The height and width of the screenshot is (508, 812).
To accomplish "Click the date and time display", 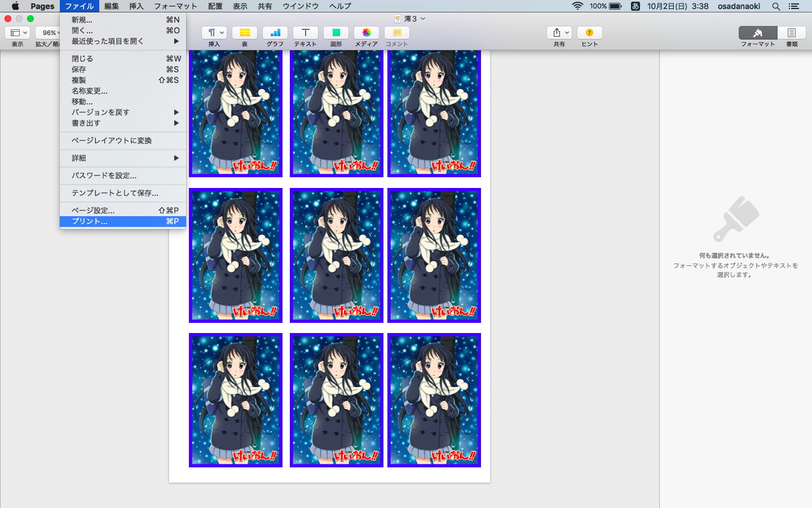I will pyautogui.click(x=678, y=6).
